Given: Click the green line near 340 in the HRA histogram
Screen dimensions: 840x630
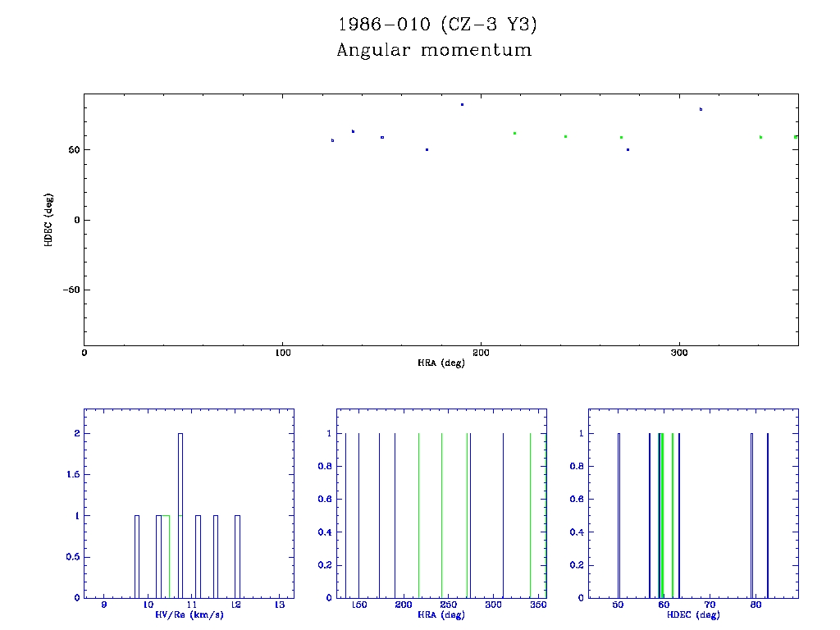Looking at the screenshot, I should (531, 515).
